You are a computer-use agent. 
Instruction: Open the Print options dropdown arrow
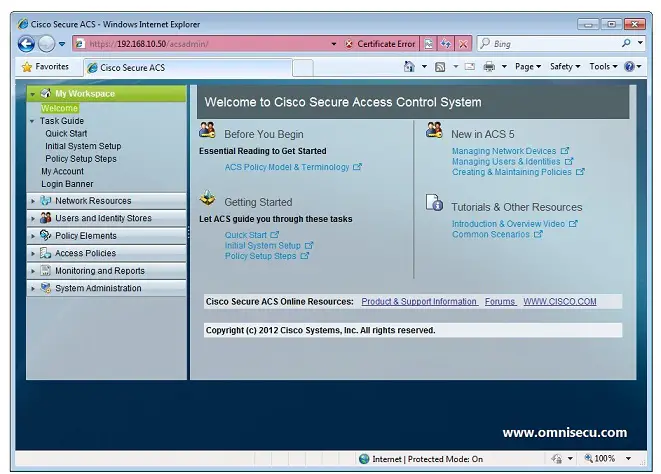coord(504,67)
